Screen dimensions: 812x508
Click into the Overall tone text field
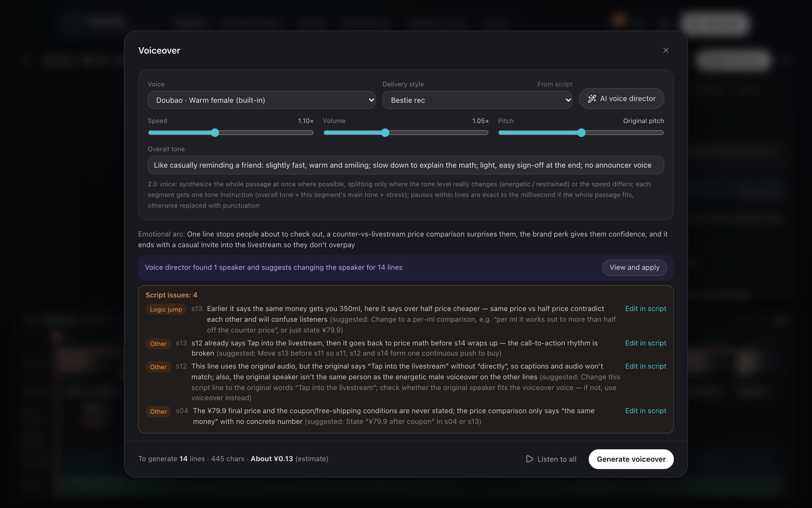[x=406, y=165]
